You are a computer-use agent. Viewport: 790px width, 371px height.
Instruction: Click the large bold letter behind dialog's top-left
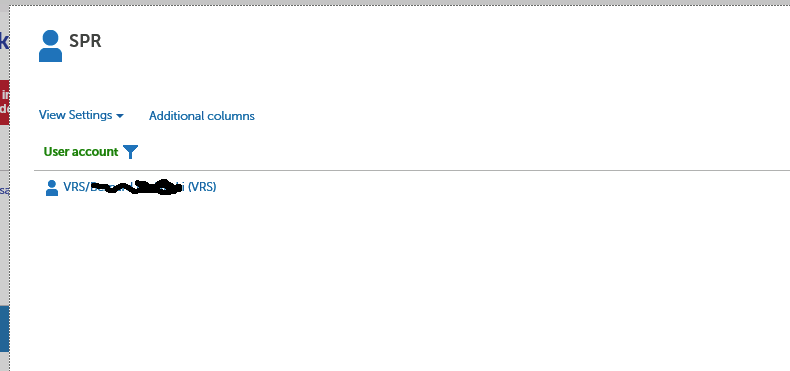(x=4, y=41)
